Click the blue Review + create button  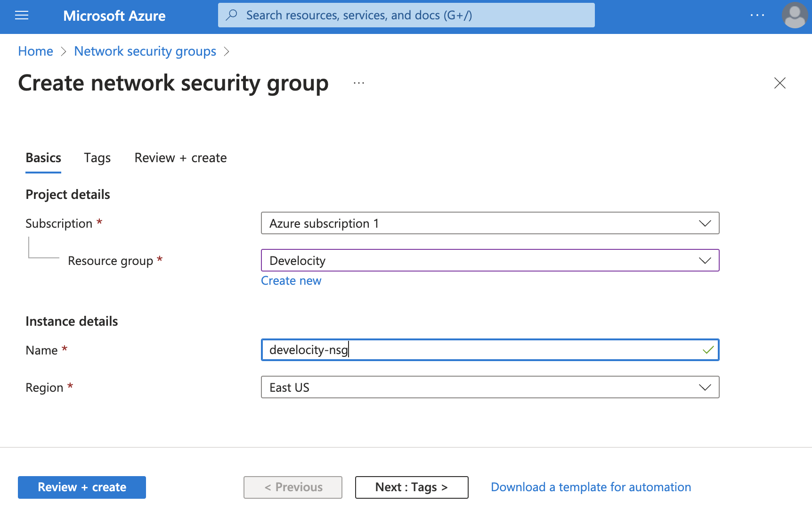pos(81,487)
